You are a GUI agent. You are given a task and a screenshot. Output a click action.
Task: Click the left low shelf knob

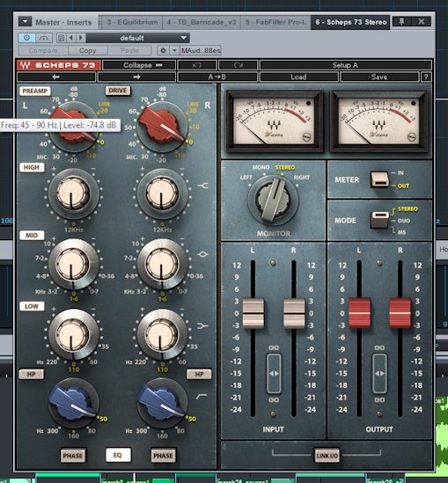point(73,334)
